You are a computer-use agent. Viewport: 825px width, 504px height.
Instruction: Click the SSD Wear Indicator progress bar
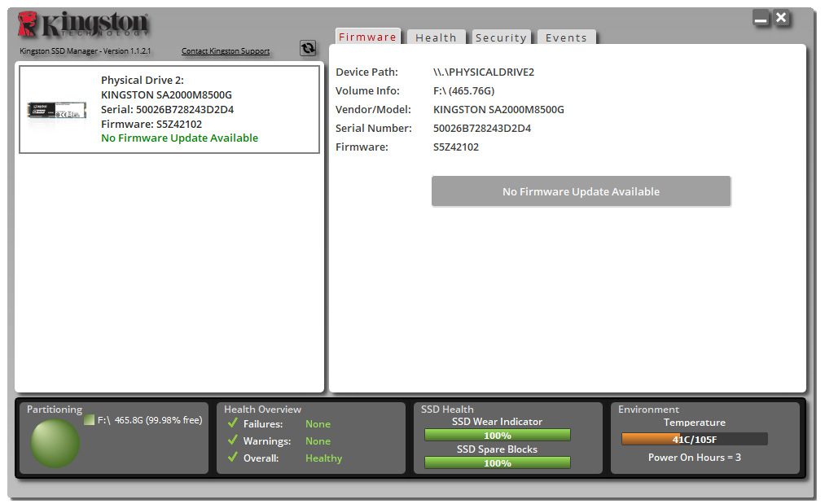pos(498,435)
